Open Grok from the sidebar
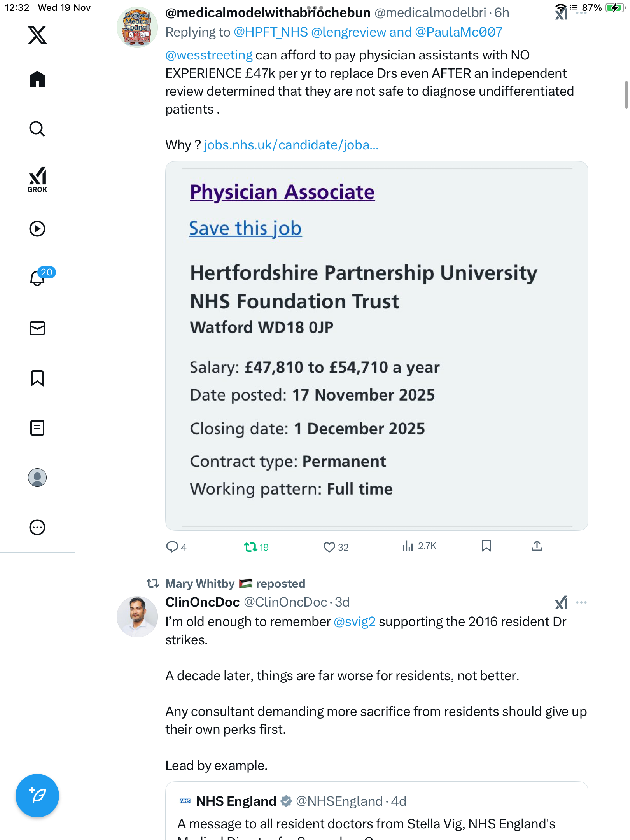The width and height of the screenshot is (630, 840). pyautogui.click(x=37, y=180)
